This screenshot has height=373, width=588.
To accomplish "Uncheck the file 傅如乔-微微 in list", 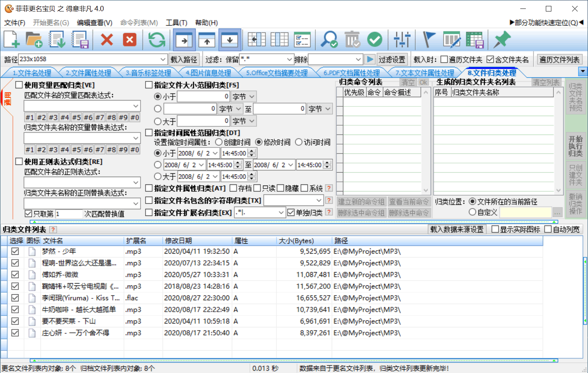I will tap(15, 275).
